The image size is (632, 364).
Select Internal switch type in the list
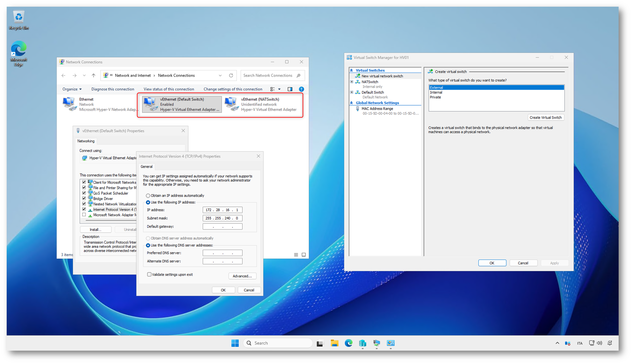click(436, 92)
